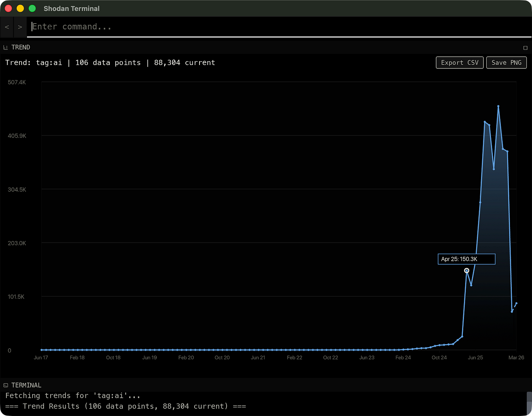Click the back history arrow button
The height and width of the screenshot is (416, 532).
[7, 27]
